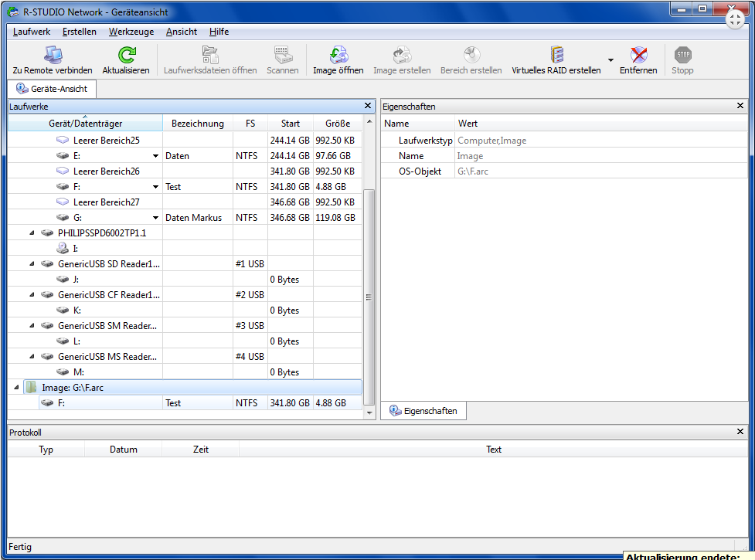Click the Virtuelles RAID erstellen icon

tap(556, 55)
